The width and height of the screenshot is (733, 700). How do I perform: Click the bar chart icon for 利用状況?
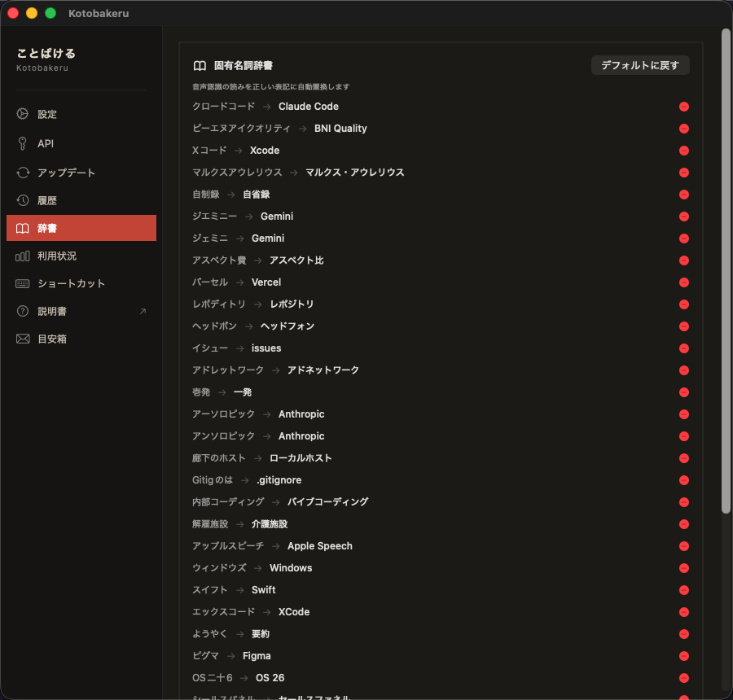tap(23, 256)
